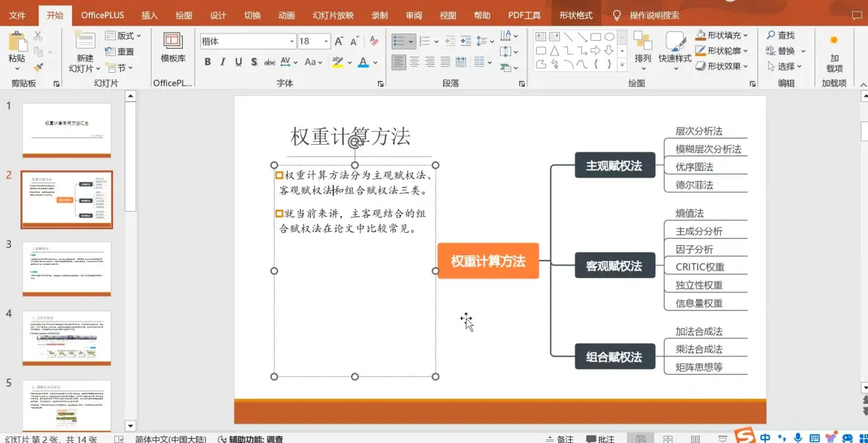Switch to slide sorter view icon
Viewport: 868px width, 443px height.
[668, 439]
